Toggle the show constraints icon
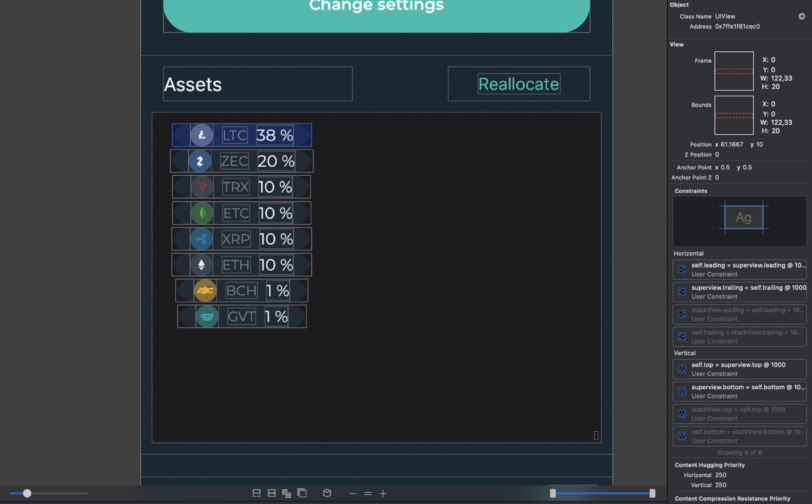The image size is (812, 504). click(272, 493)
